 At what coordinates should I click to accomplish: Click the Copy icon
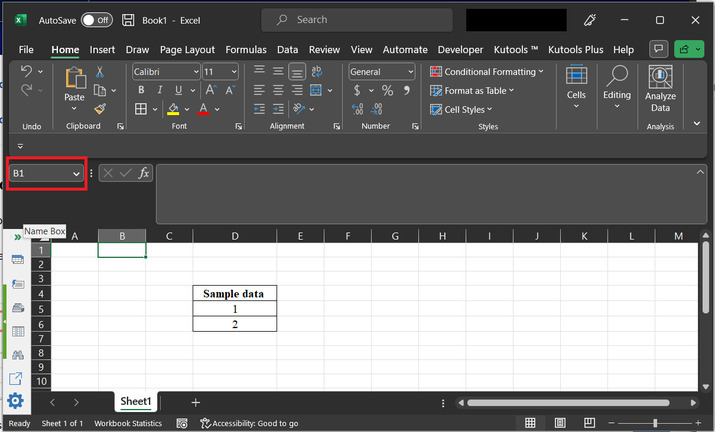coord(100,90)
